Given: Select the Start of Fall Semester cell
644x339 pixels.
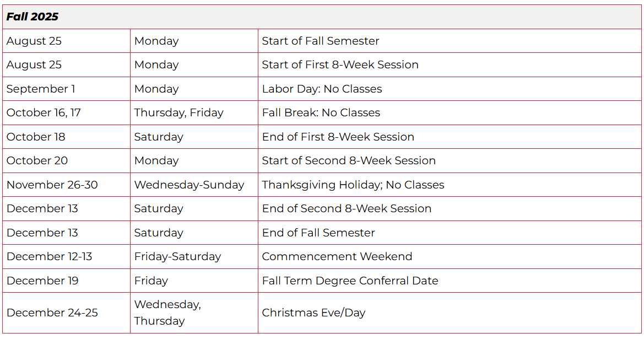Looking at the screenshot, I should pyautogui.click(x=321, y=41).
